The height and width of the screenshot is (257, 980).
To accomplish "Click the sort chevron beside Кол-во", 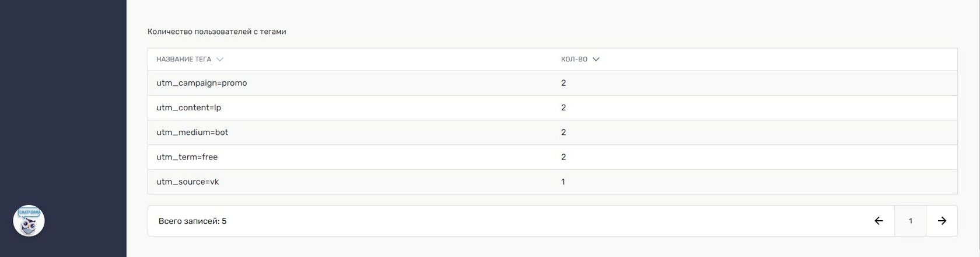I will [596, 60].
